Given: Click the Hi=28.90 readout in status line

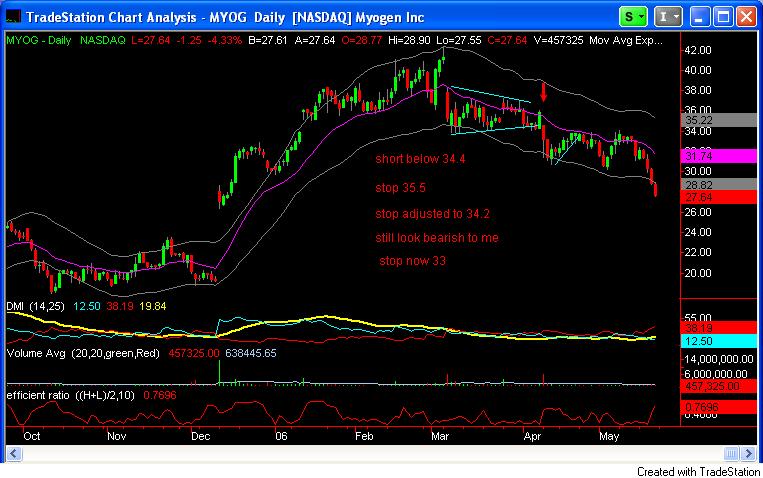Looking at the screenshot, I should pos(409,40).
